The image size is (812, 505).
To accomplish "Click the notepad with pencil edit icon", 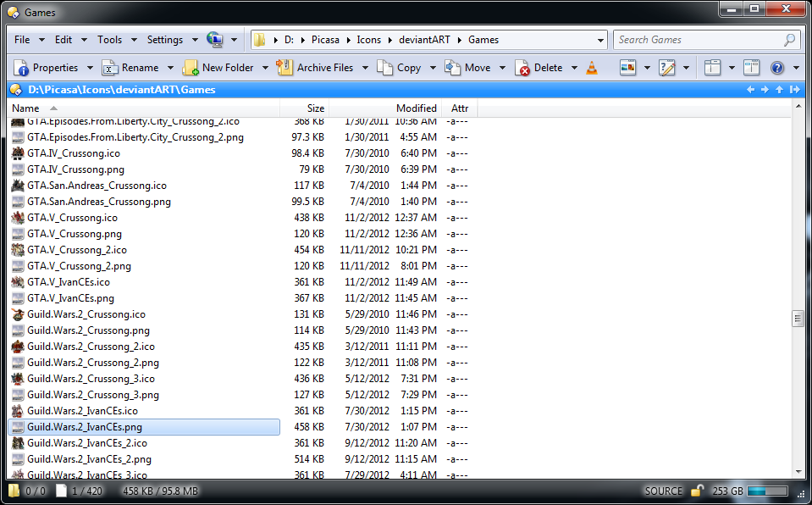I will 667,68.
